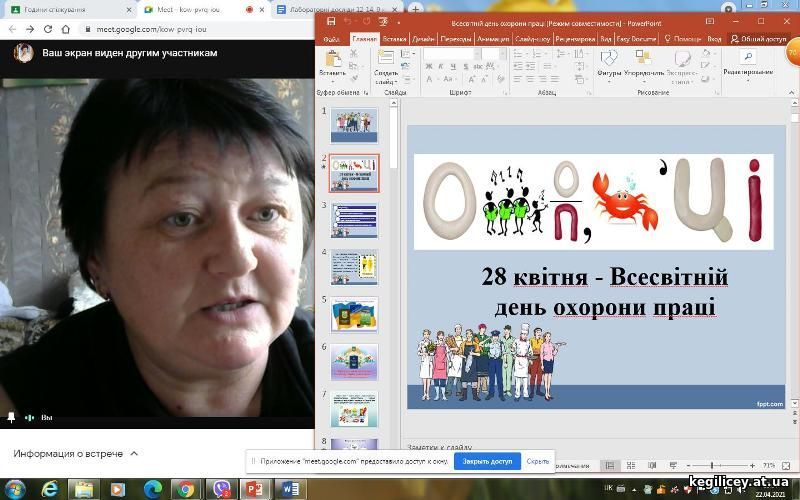Screen dimensions: 800x500
Task: Expand the Информация о встрече panel chevron
Action: [x=134, y=453]
